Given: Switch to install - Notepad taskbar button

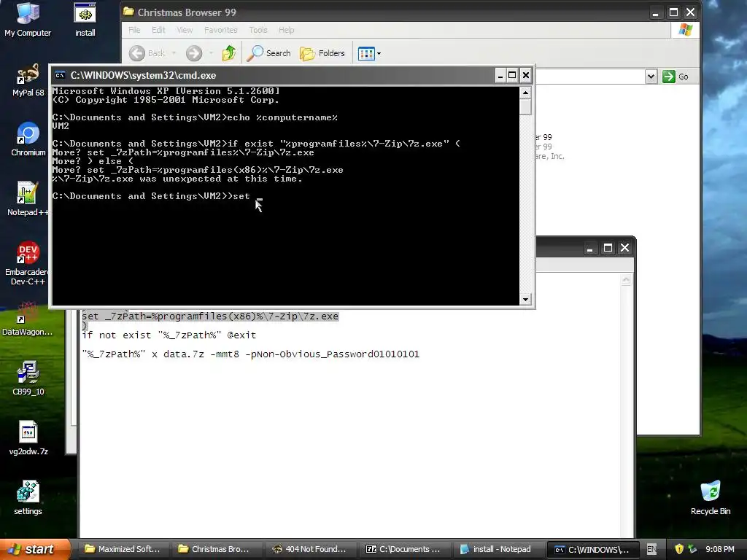Looking at the screenshot, I should point(496,549).
